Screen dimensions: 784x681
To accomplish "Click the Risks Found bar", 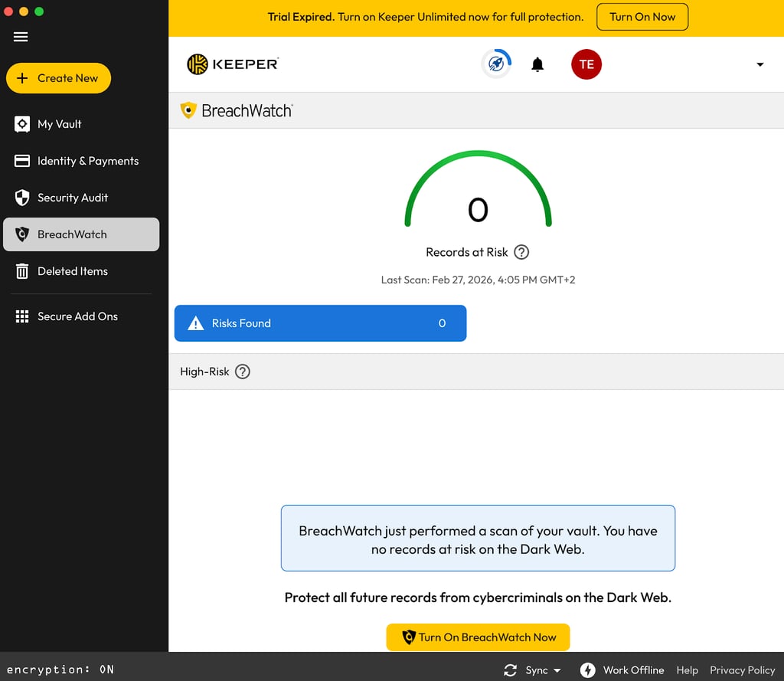I will pyautogui.click(x=321, y=323).
